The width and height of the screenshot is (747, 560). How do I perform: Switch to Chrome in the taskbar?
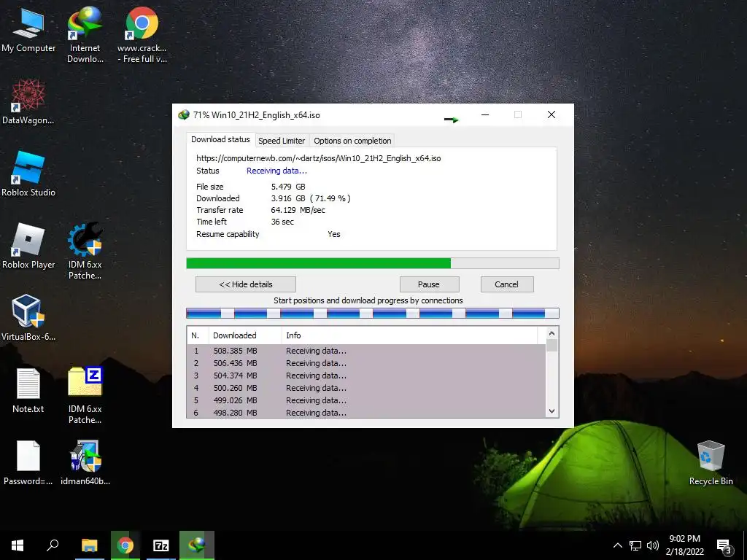point(125,545)
